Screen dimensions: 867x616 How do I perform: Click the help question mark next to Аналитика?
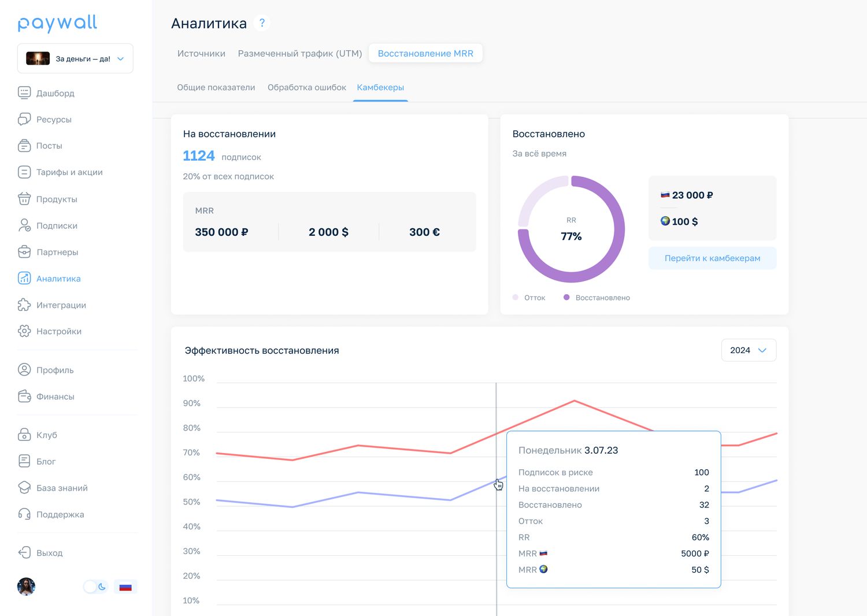point(262,23)
